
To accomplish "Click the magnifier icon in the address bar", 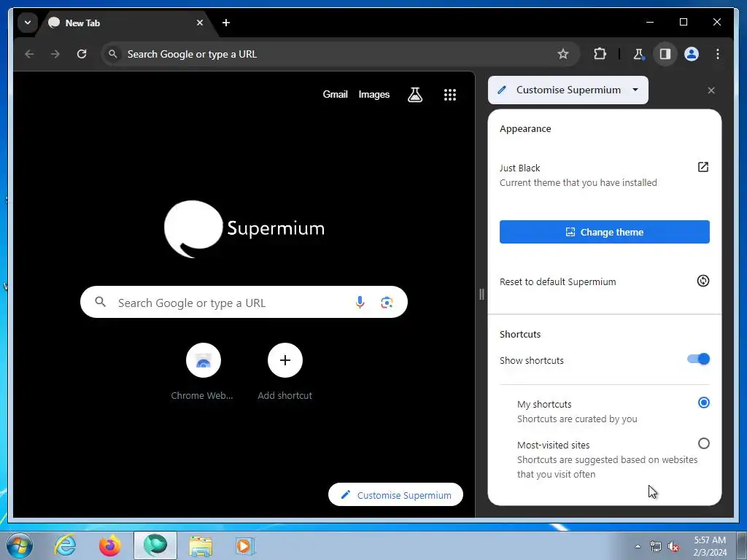I will 113,54.
